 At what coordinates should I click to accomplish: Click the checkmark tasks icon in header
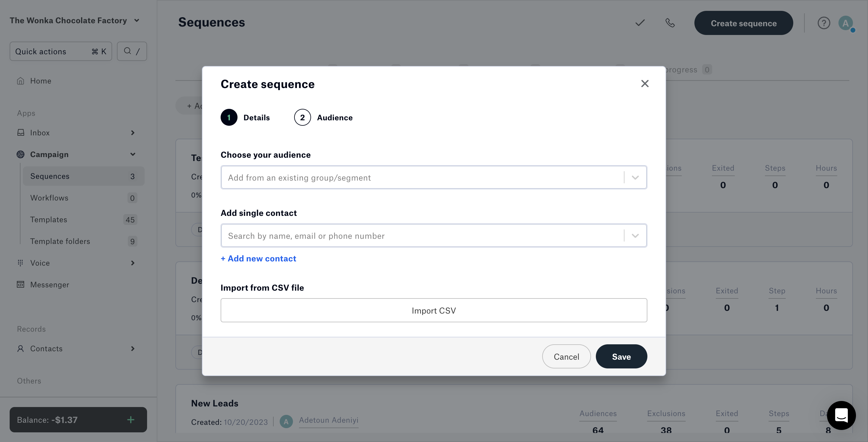pos(640,23)
